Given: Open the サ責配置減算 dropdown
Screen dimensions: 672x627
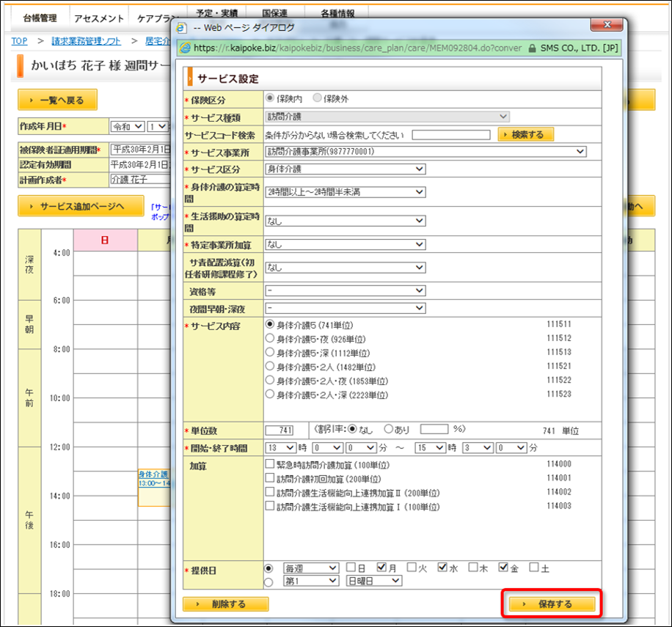Looking at the screenshot, I should pyautogui.click(x=346, y=267).
